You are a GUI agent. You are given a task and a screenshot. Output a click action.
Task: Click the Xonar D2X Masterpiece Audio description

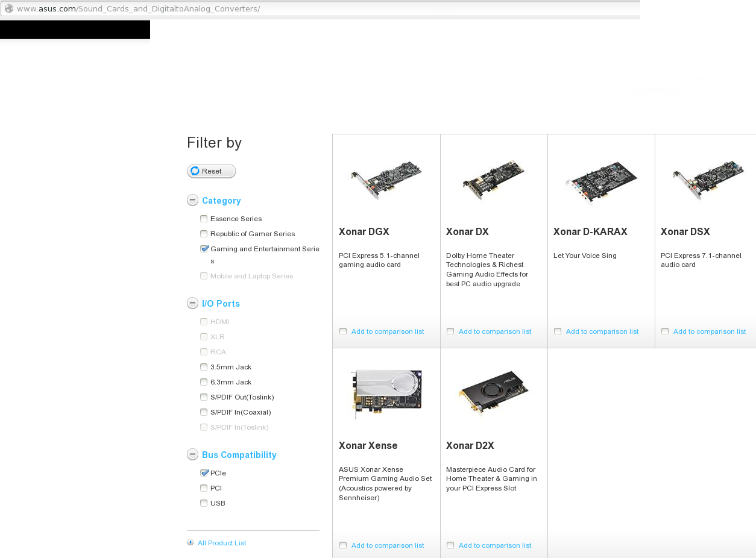pyautogui.click(x=491, y=478)
